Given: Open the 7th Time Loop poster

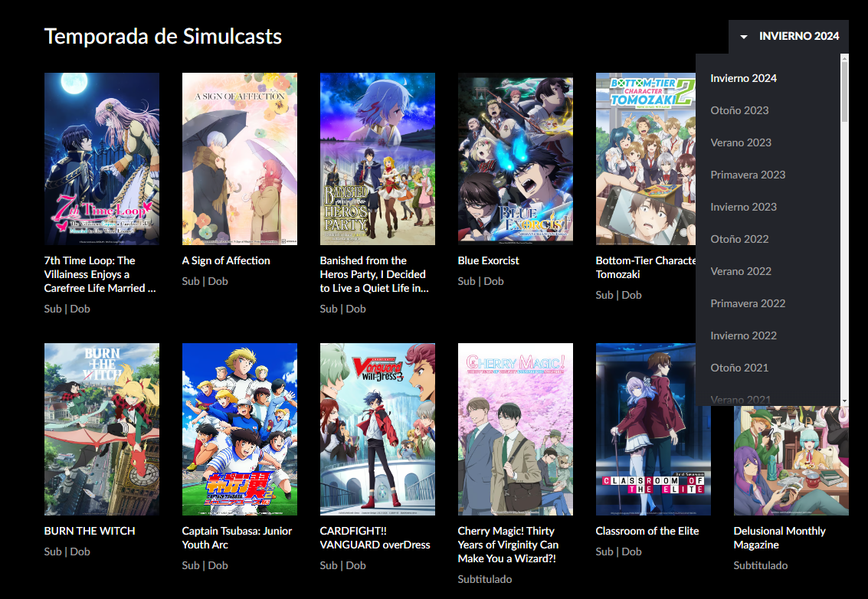Looking at the screenshot, I should pos(102,159).
